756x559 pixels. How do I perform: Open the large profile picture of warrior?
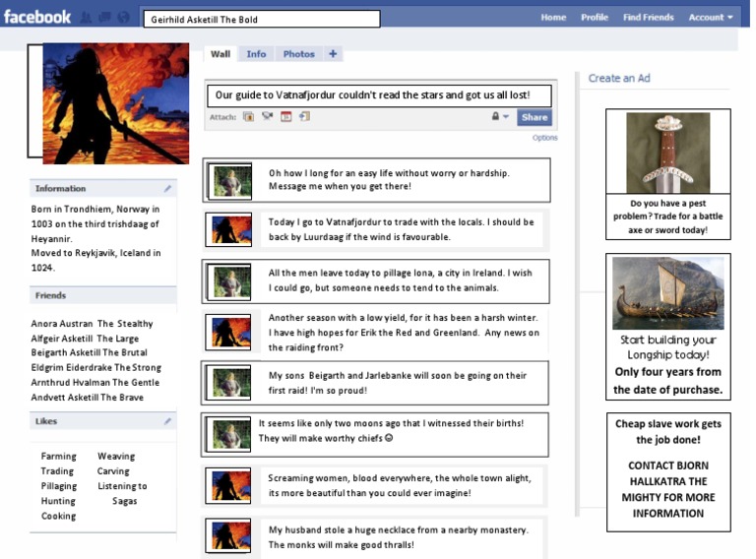(x=116, y=103)
